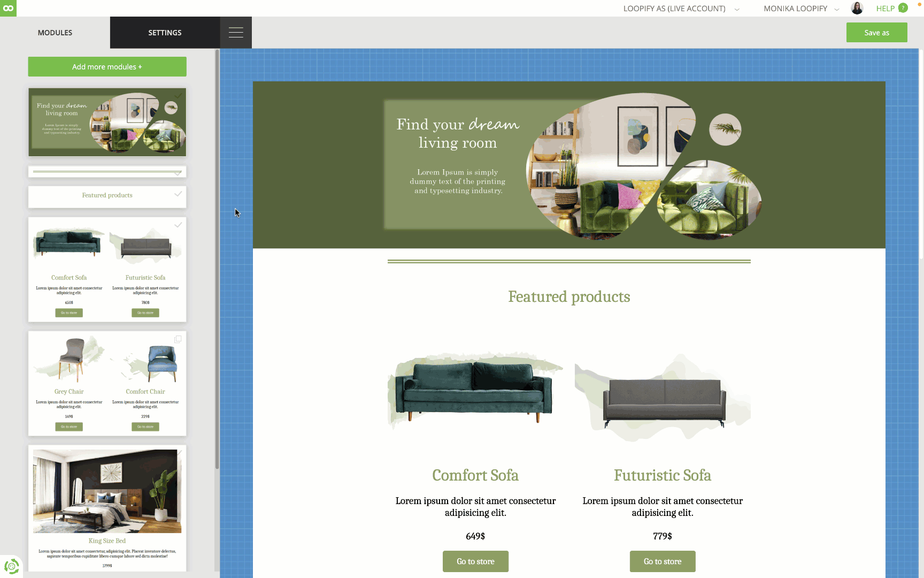Click Go to store under Comfort Chair thumbnail

pos(145,427)
